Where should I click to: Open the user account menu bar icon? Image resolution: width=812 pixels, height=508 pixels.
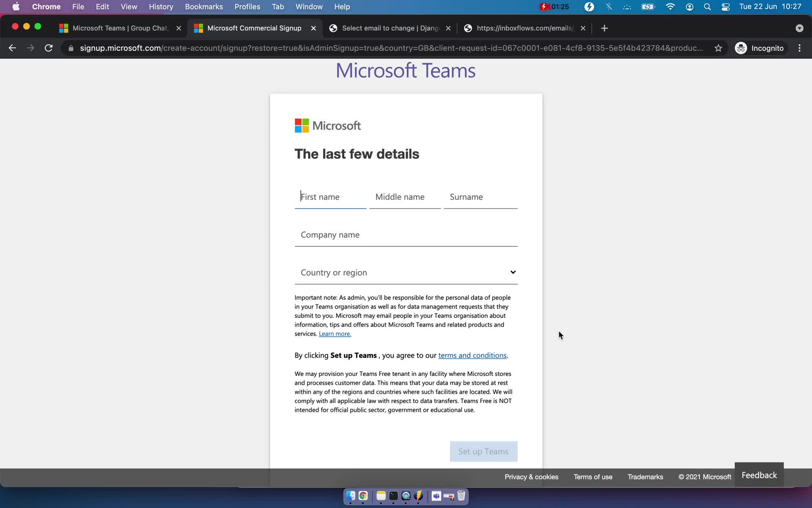click(x=689, y=7)
